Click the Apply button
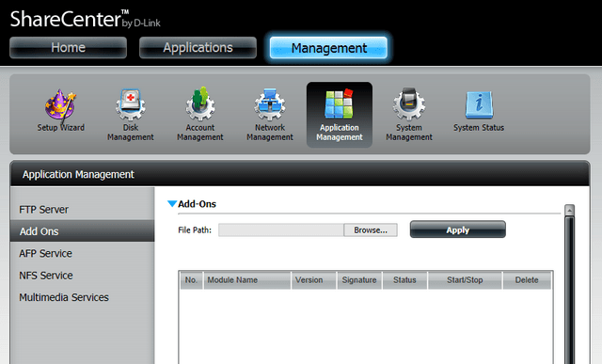The height and width of the screenshot is (364, 602). pos(458,229)
